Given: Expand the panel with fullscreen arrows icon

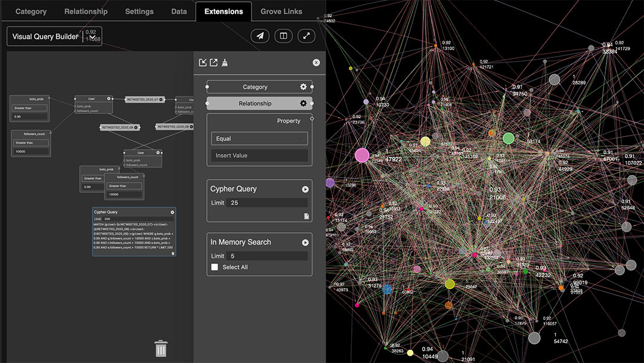Looking at the screenshot, I should [306, 36].
